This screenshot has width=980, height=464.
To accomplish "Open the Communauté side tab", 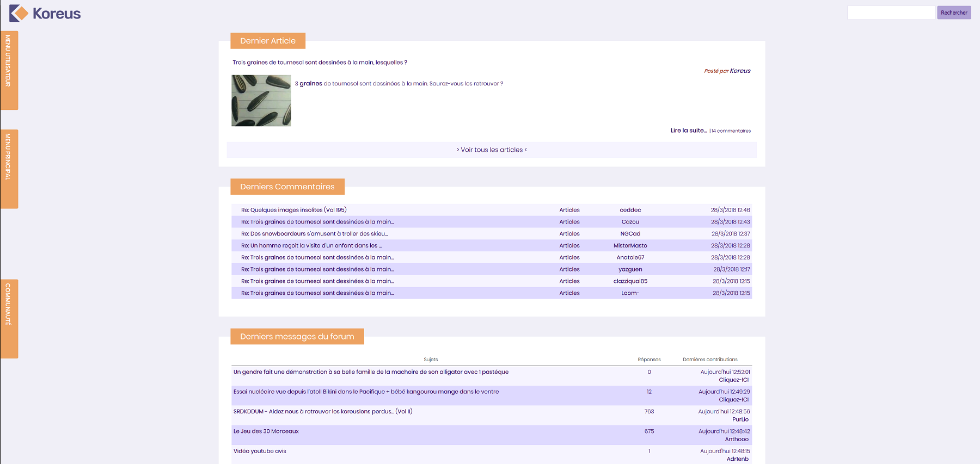I will click(9, 318).
